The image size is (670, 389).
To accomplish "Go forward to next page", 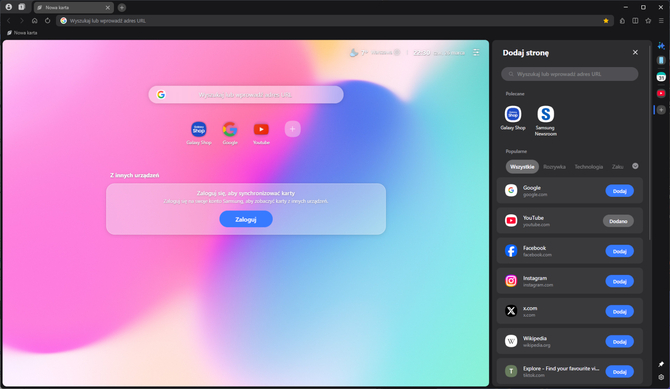I will point(21,21).
